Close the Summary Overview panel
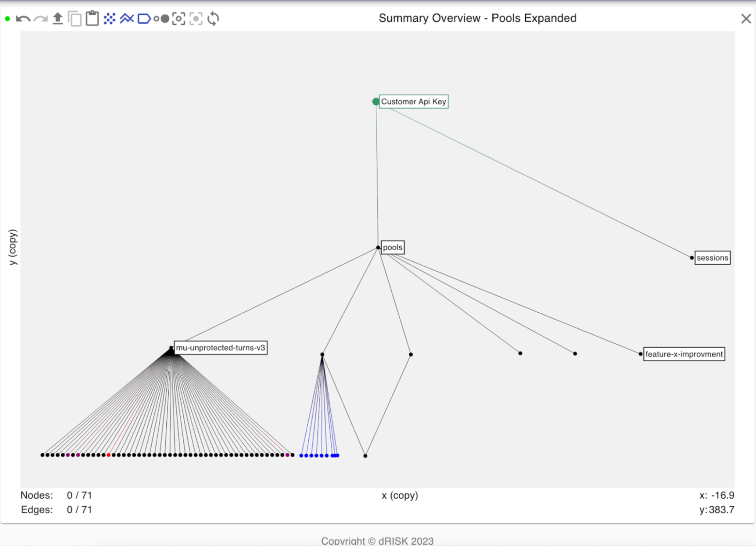The image size is (756, 546). point(746,19)
